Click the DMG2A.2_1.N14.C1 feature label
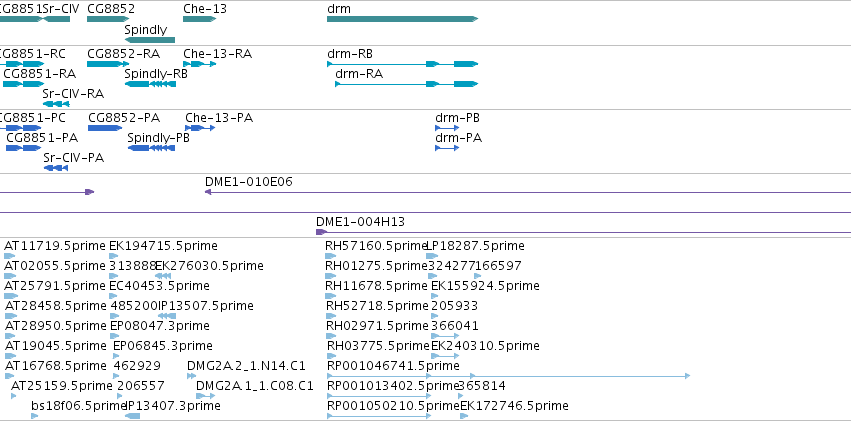 (x=246, y=365)
